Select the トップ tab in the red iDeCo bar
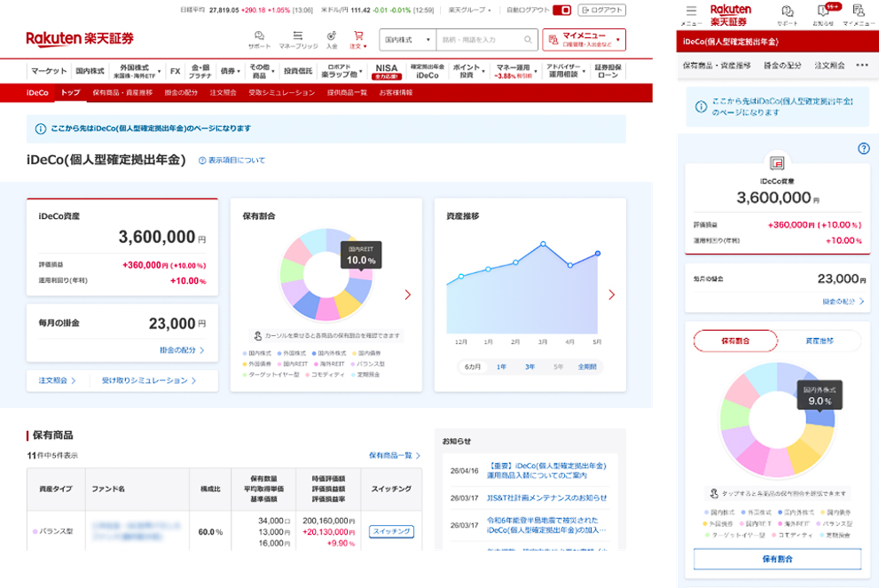This screenshot has height=588, width=879. tap(71, 92)
